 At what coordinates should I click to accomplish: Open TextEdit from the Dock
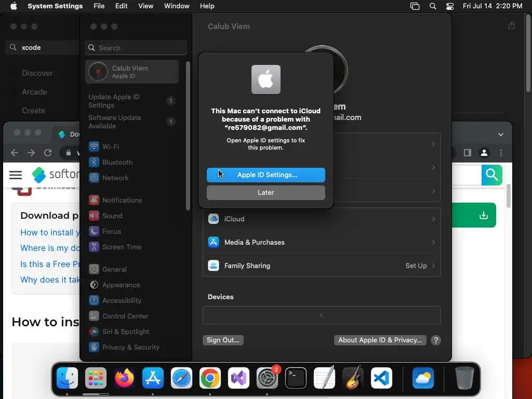(x=324, y=378)
